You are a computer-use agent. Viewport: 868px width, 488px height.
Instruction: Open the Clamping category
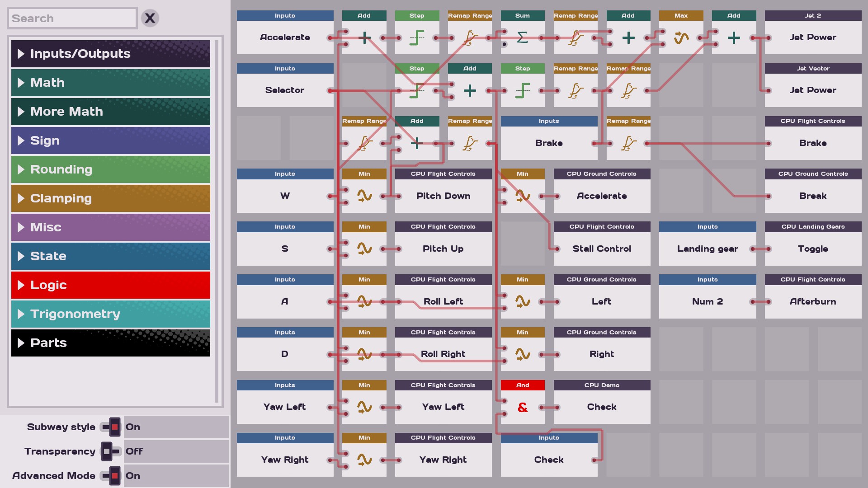click(111, 198)
